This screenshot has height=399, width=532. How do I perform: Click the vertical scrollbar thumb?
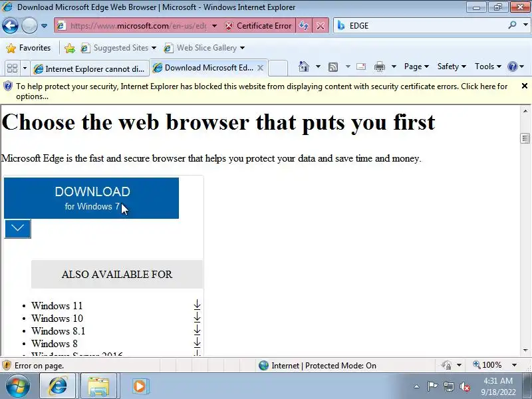525,138
